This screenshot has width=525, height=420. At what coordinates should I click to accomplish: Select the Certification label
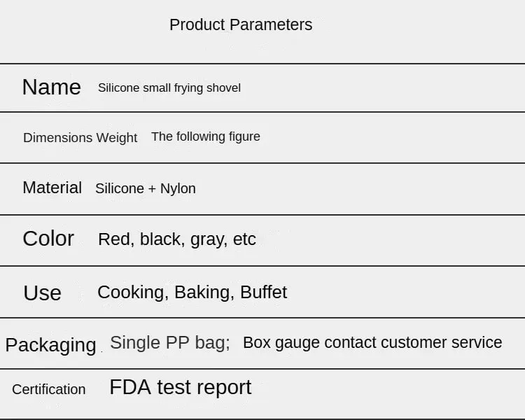pyautogui.click(x=49, y=389)
